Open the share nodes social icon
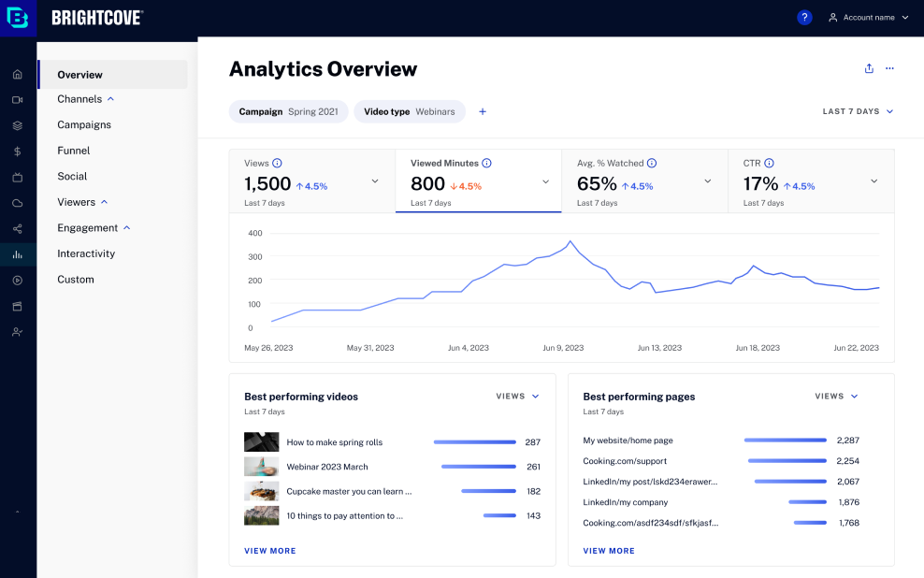The width and height of the screenshot is (924, 578). click(18, 228)
